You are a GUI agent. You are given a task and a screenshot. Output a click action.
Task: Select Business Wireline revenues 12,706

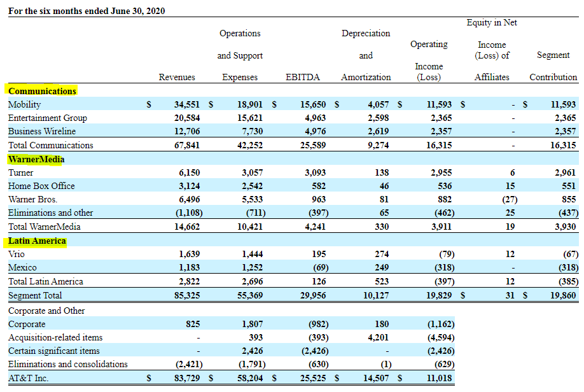[186, 131]
